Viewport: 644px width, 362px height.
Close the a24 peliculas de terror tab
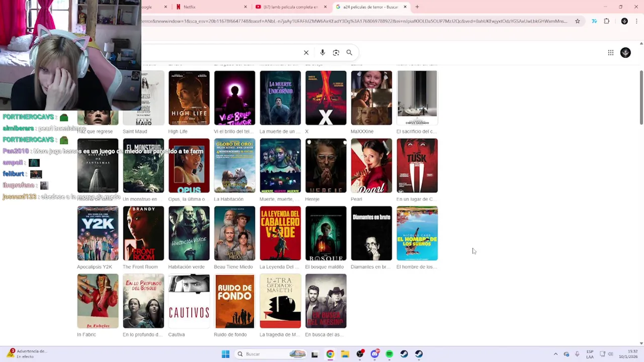[405, 7]
